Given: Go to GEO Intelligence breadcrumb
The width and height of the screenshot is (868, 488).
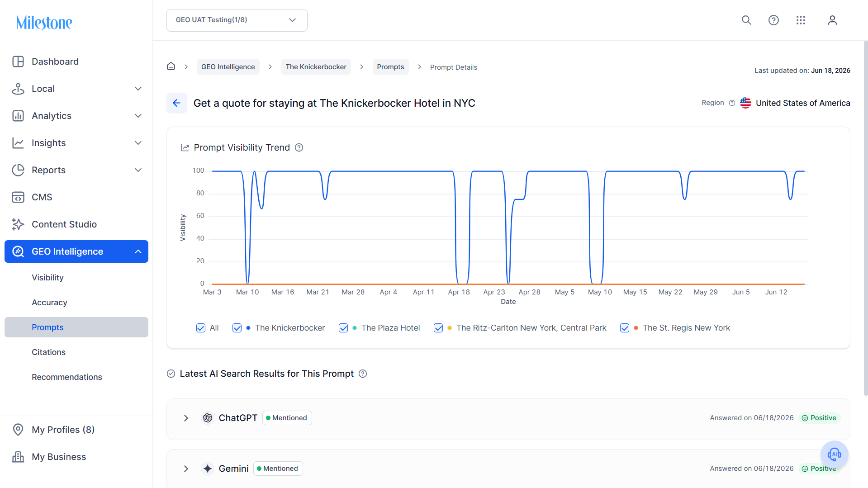Looking at the screenshot, I should tap(228, 67).
